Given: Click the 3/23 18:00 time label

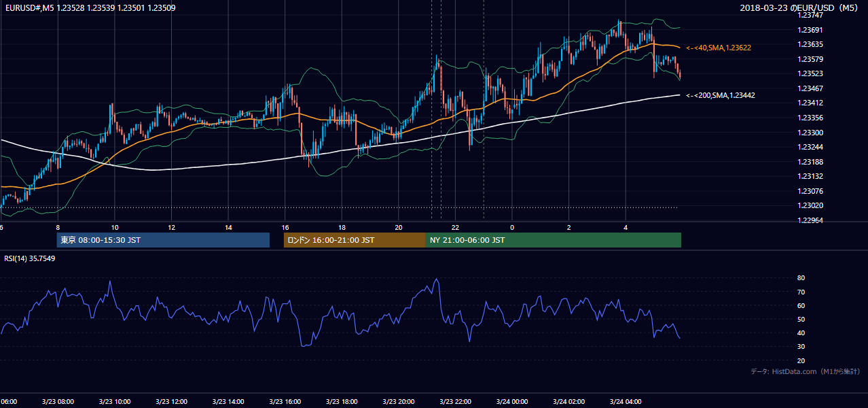Looking at the screenshot, I should point(342,401).
